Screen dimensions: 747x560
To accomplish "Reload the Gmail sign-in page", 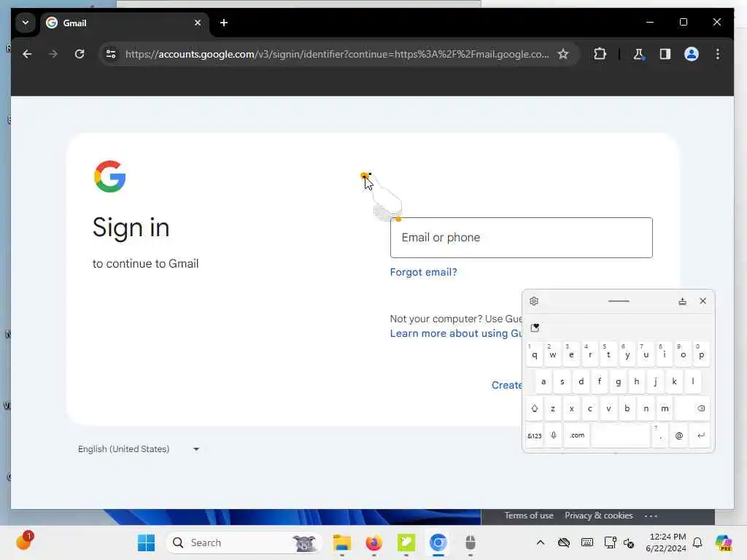I will click(80, 54).
